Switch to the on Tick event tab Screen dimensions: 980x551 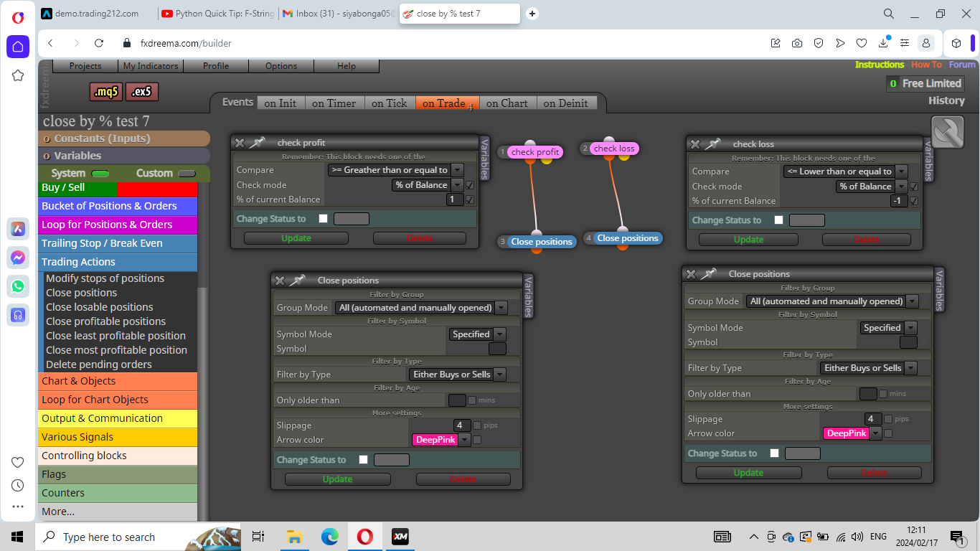click(x=390, y=103)
